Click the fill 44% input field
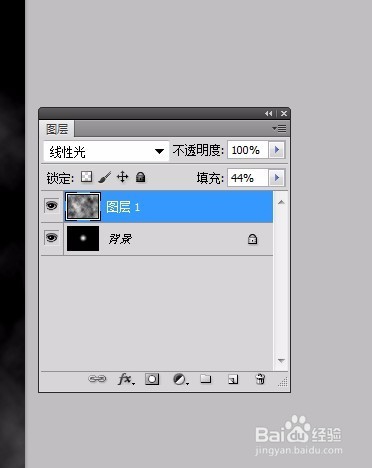Image resolution: width=372 pixels, height=468 pixels. tap(248, 178)
